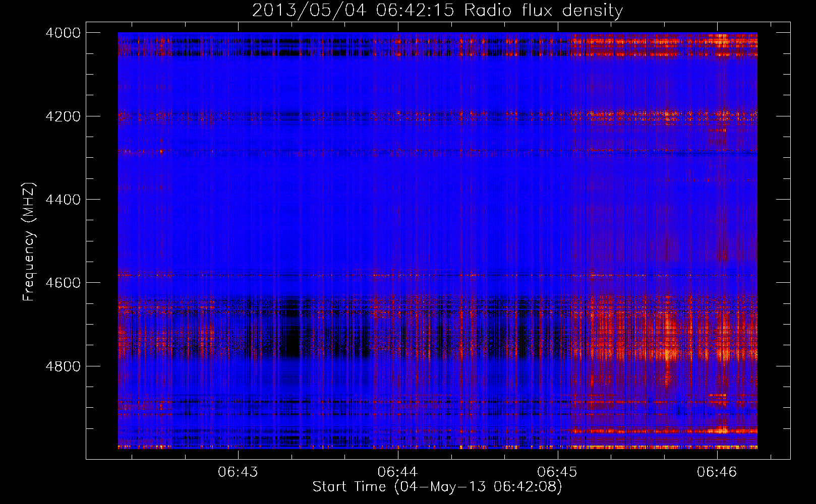Select the 06:43 time axis label
This screenshot has width=816, height=504.
coord(238,472)
